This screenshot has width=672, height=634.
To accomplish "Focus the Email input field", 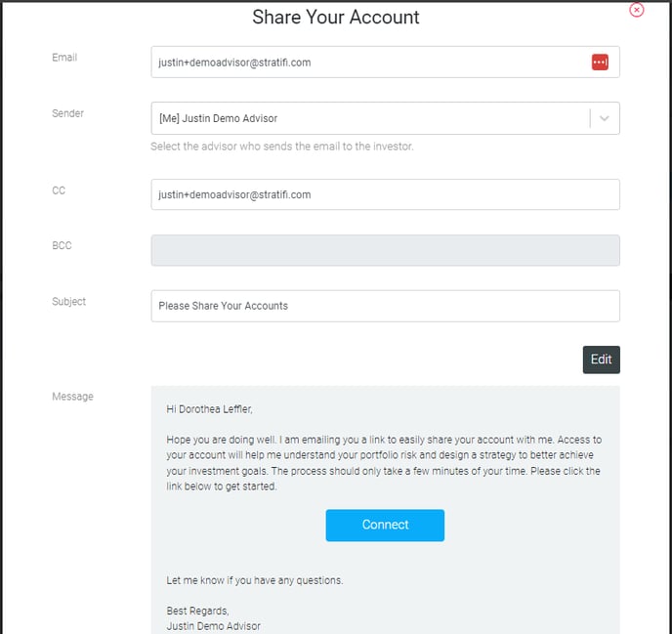I will [x=385, y=63].
